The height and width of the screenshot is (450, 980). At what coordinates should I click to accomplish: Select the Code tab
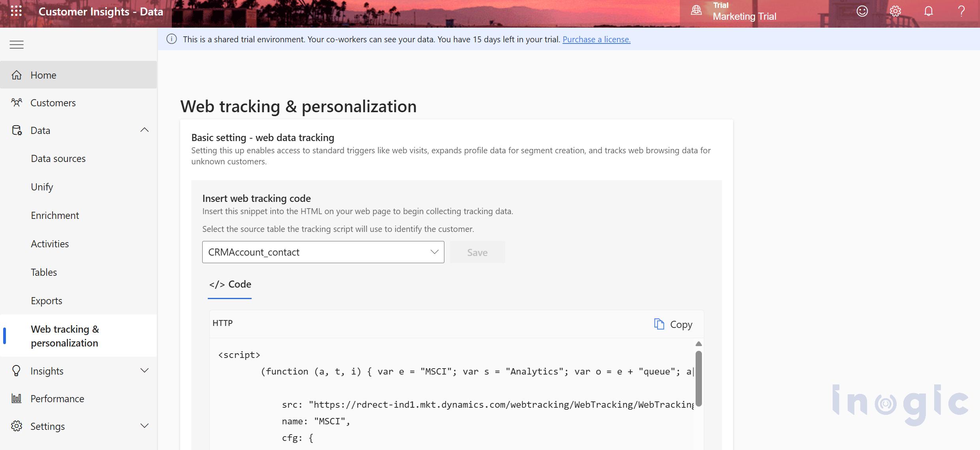pyautogui.click(x=230, y=284)
